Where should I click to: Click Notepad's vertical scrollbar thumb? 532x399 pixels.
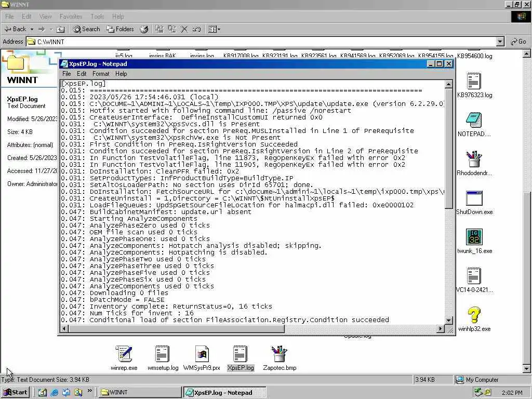coord(448,149)
